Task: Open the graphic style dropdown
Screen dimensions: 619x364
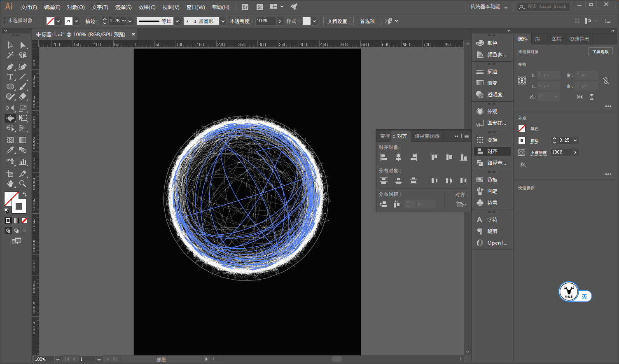Action: click(315, 21)
